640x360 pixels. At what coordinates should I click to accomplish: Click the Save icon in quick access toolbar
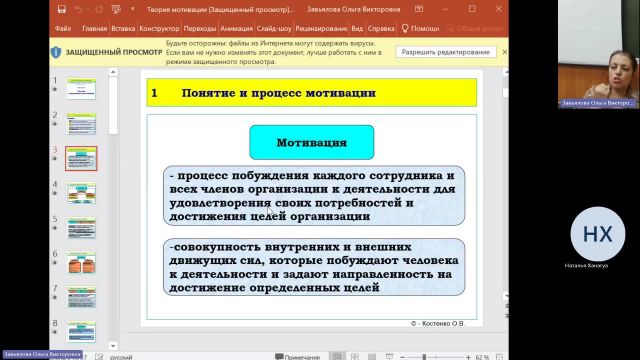pos(62,9)
